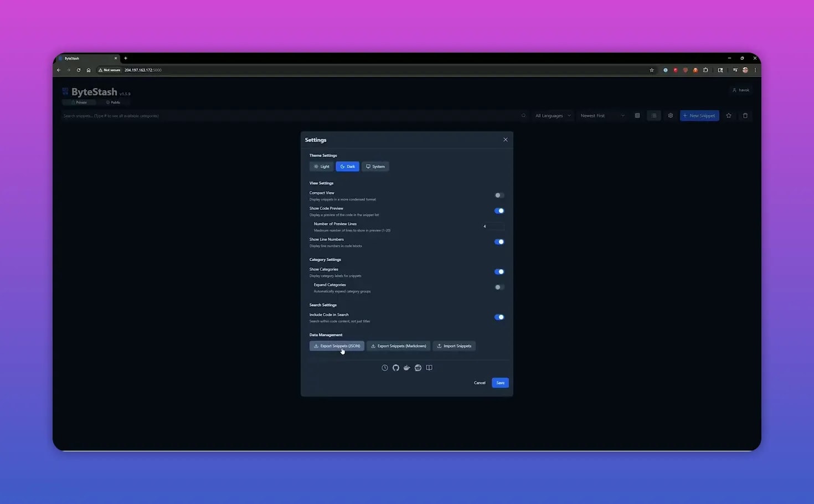The image size is (814, 504).
Task: Switch to the Private snippets tab
Action: click(x=79, y=102)
